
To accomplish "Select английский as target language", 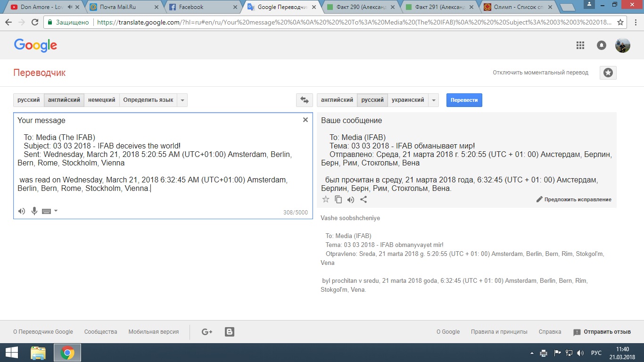I will coord(337,100).
